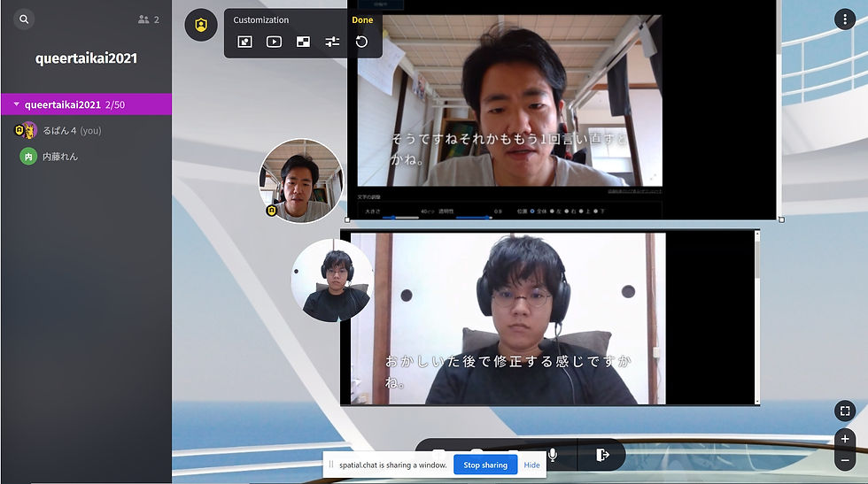Viewport: 868px width, 484px height.
Task: Select the 全体 position radio button
Action: (x=532, y=211)
